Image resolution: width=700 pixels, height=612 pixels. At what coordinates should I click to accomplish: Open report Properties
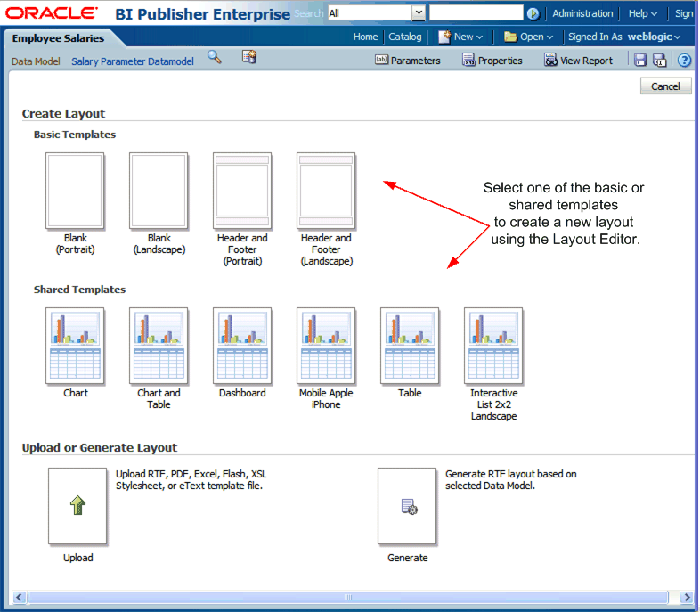[x=492, y=61]
